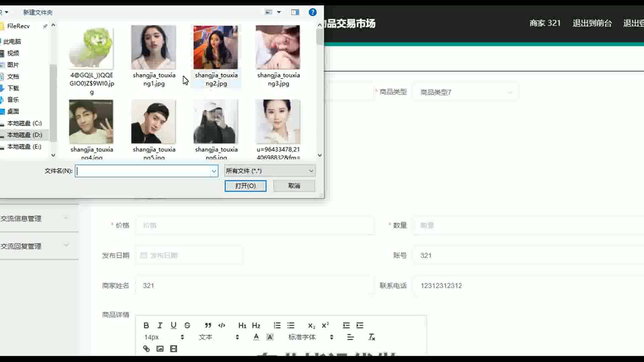Insert a video in the editor

point(173,349)
